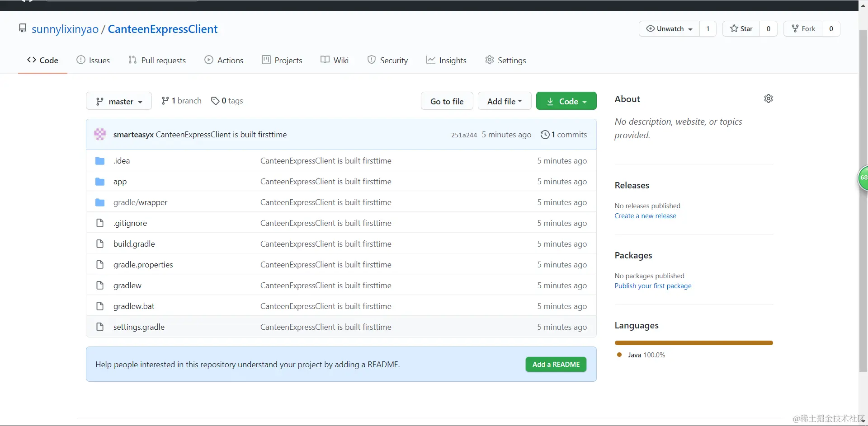Expand the green Code download dropdown

click(566, 101)
